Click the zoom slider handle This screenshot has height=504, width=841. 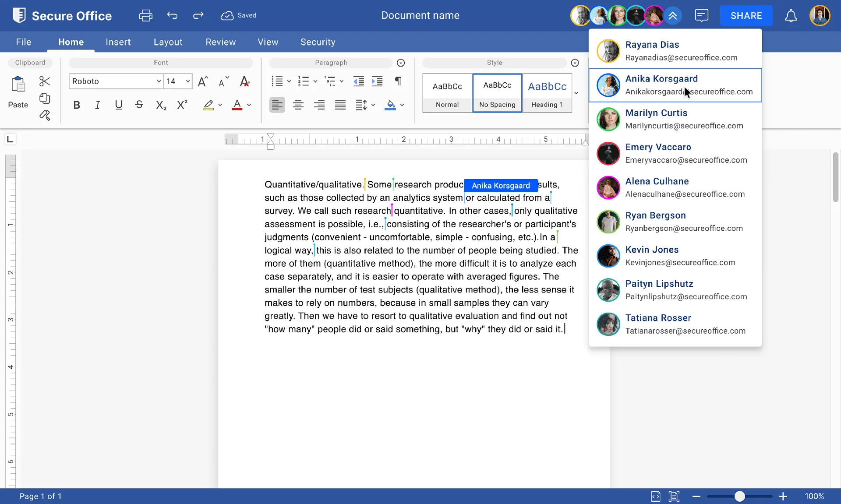click(x=740, y=496)
